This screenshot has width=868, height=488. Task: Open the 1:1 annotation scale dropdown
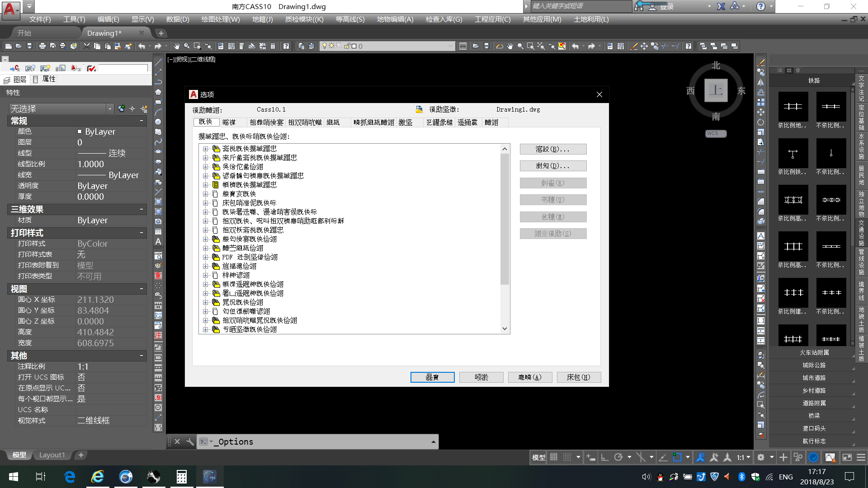click(743, 457)
